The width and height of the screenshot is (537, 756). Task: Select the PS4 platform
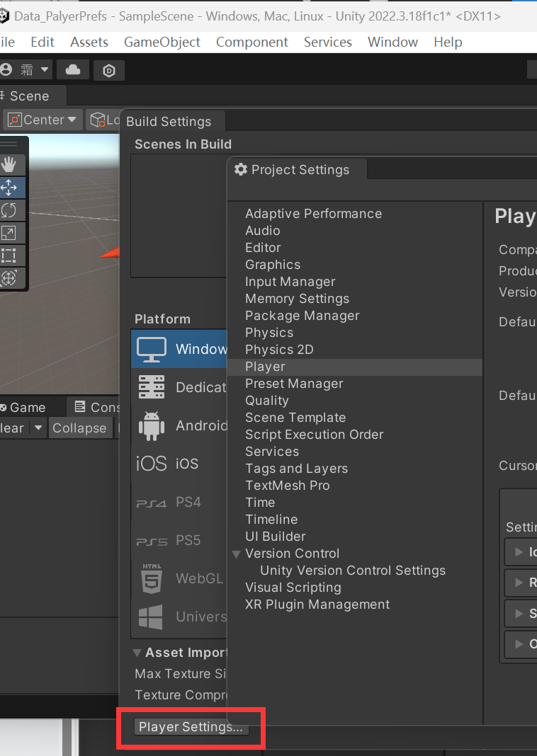[179, 502]
